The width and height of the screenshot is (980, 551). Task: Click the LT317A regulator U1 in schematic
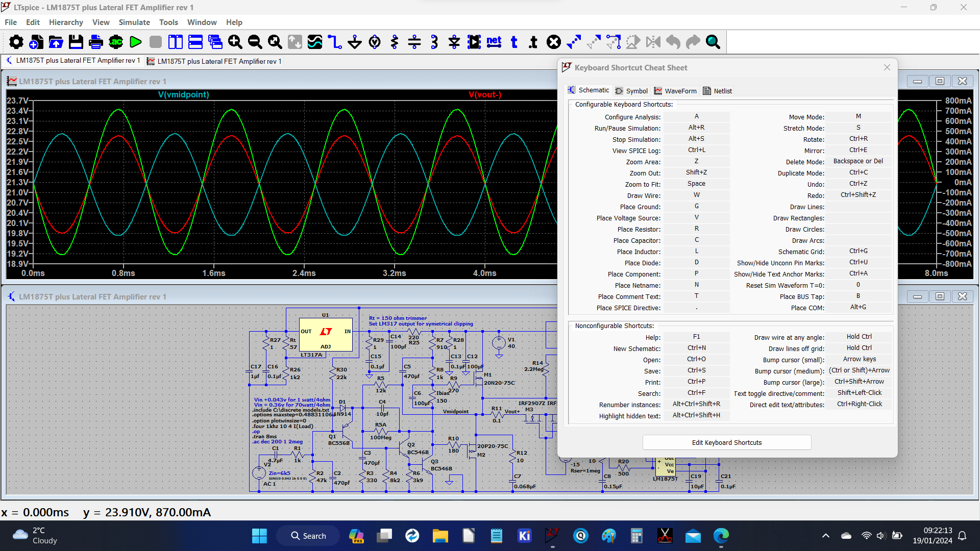tap(326, 335)
